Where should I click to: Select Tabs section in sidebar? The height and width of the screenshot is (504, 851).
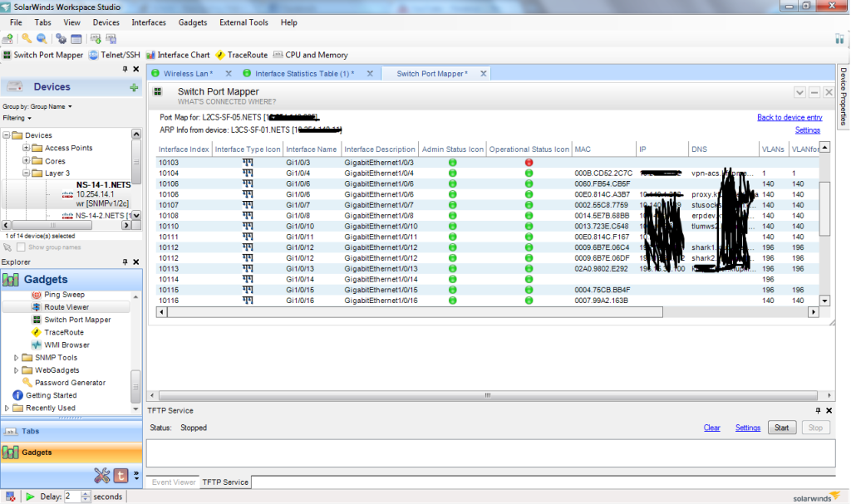pyautogui.click(x=71, y=431)
